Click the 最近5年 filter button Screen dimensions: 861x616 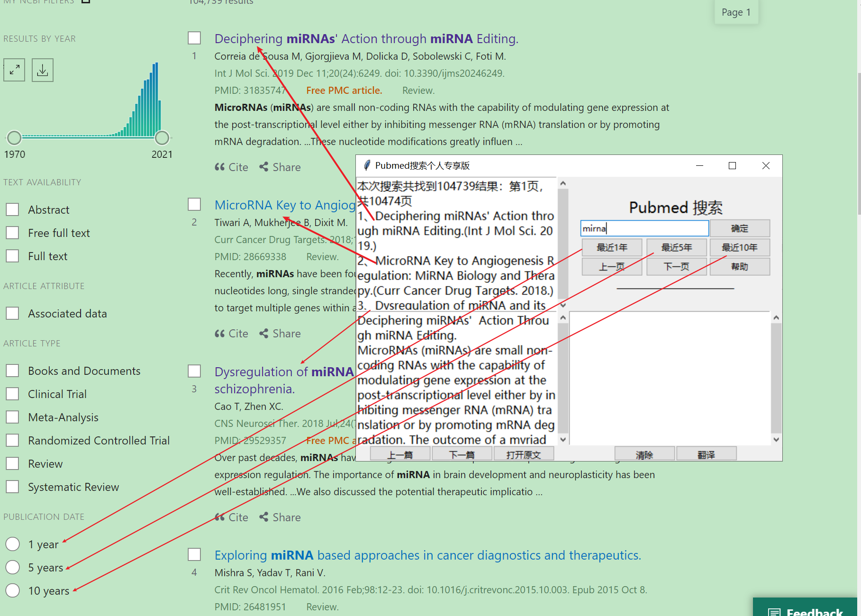click(x=676, y=247)
